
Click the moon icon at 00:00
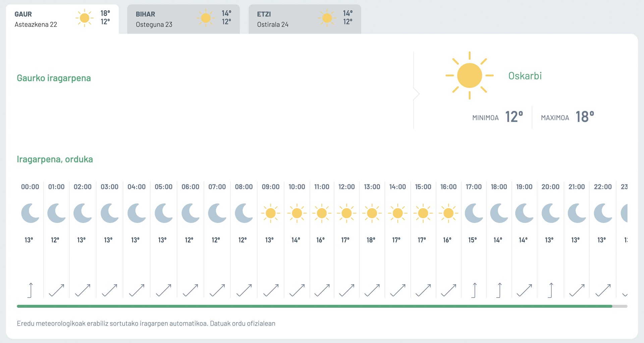(x=30, y=213)
